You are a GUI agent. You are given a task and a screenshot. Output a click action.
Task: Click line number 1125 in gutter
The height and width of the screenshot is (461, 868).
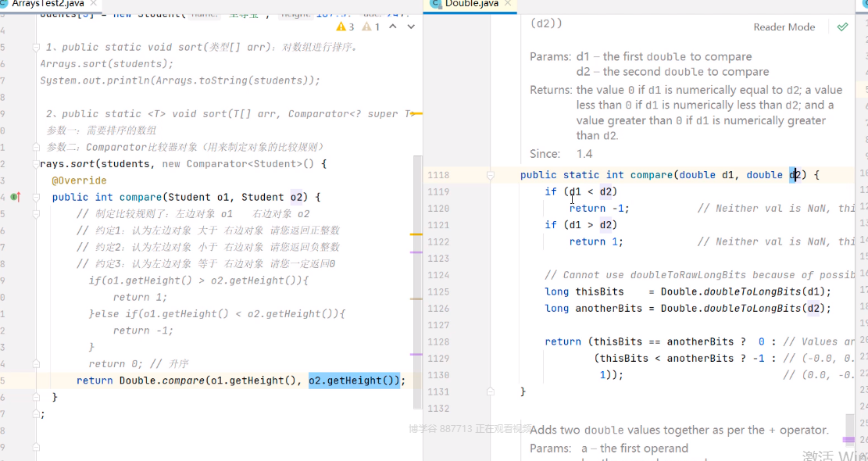(x=438, y=291)
